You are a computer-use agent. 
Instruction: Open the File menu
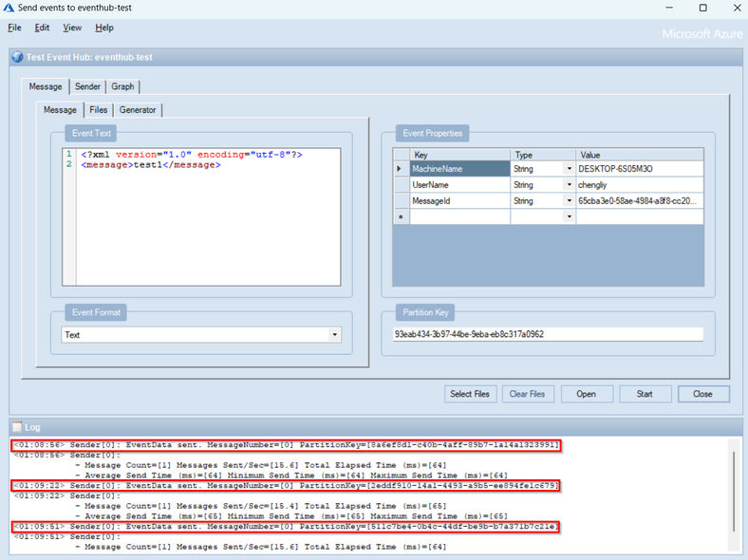14,28
